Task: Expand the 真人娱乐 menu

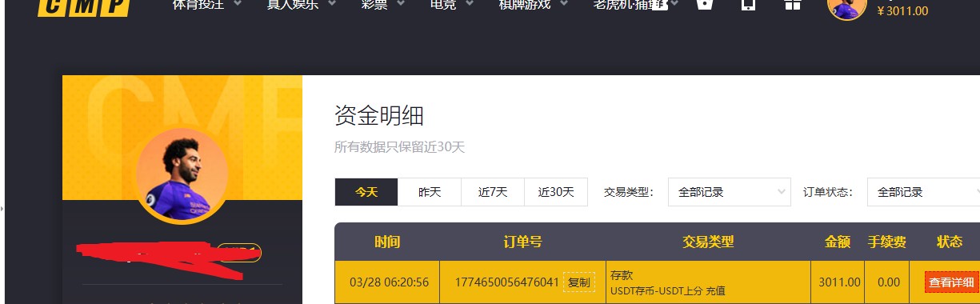Action: pyautogui.click(x=301, y=4)
